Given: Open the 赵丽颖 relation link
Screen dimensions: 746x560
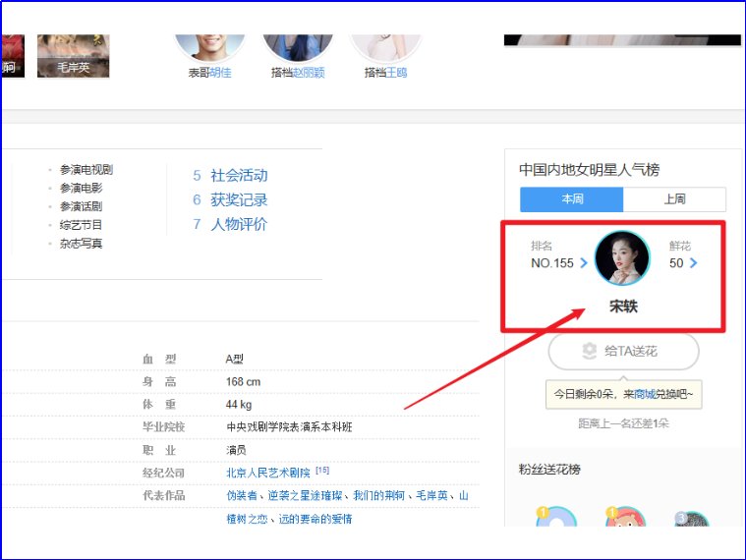Looking at the screenshot, I should (309, 73).
